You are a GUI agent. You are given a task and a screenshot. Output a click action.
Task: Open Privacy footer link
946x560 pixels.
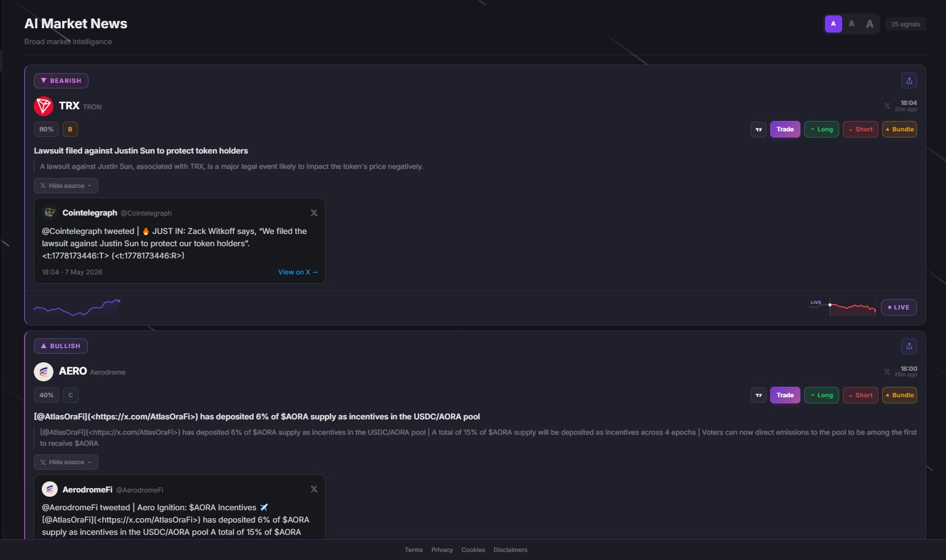(x=442, y=550)
